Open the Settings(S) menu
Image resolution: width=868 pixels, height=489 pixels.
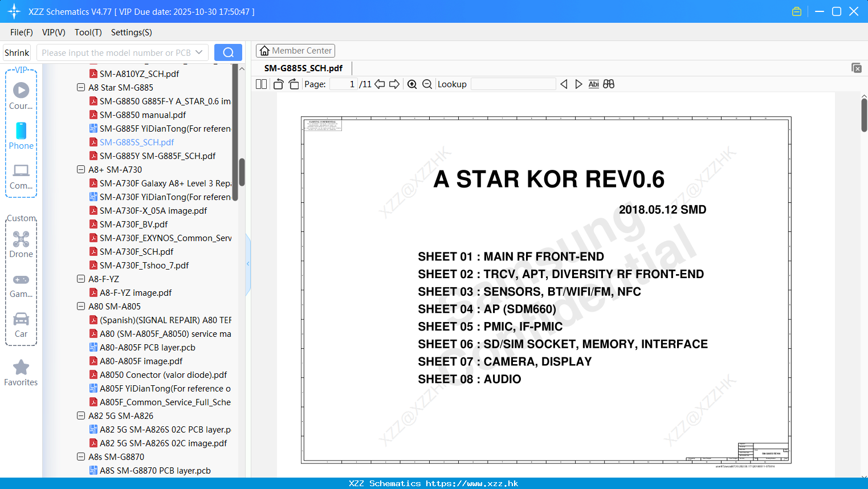click(132, 32)
